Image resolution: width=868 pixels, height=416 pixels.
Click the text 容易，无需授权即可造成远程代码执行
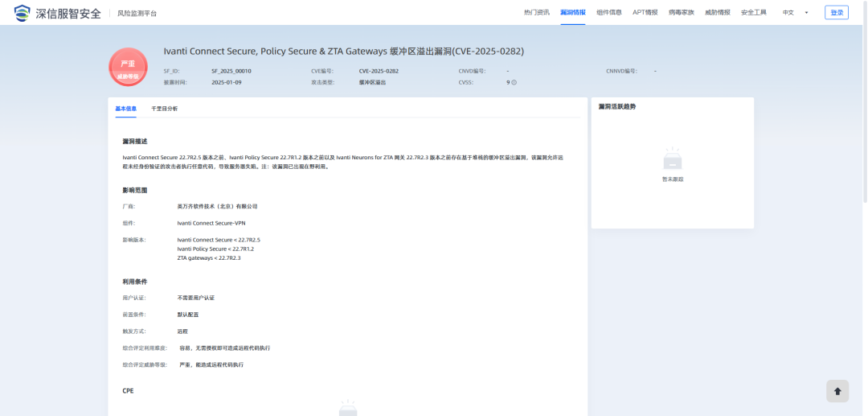(225, 348)
